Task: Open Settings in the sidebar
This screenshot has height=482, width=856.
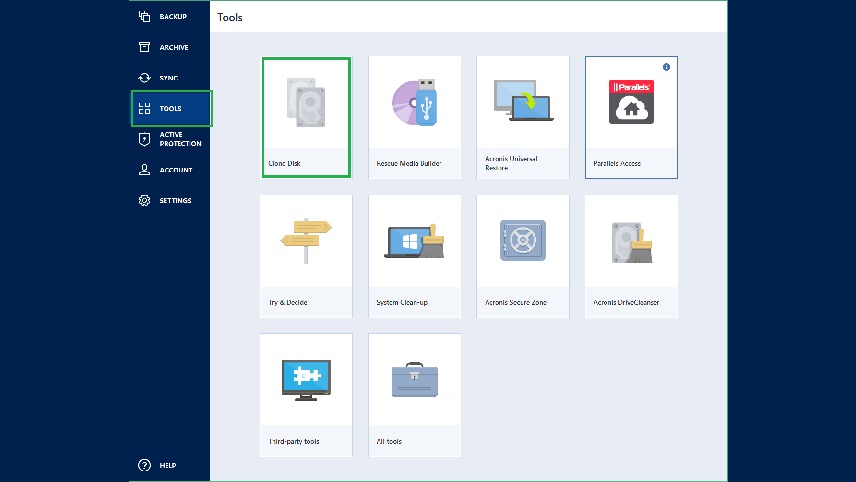Action: (x=170, y=200)
